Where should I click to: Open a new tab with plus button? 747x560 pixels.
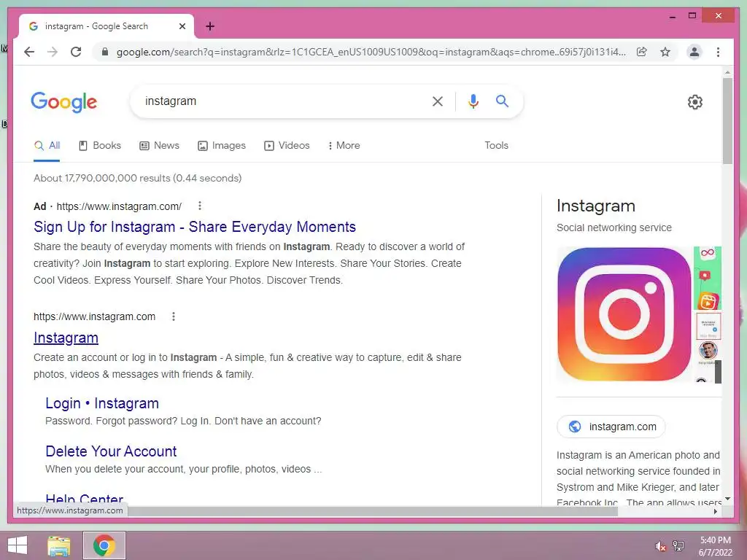pyautogui.click(x=210, y=26)
